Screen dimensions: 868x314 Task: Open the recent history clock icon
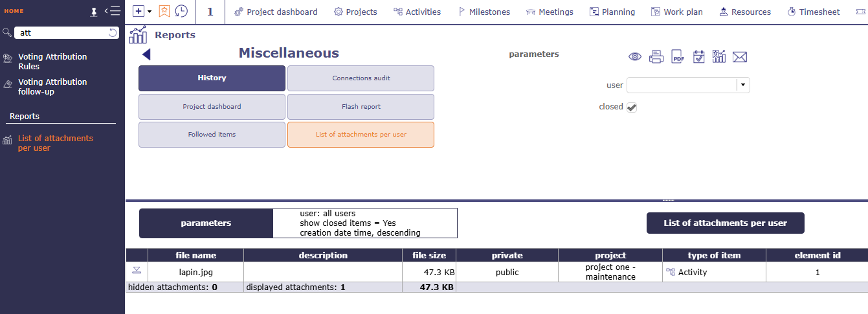coord(182,12)
